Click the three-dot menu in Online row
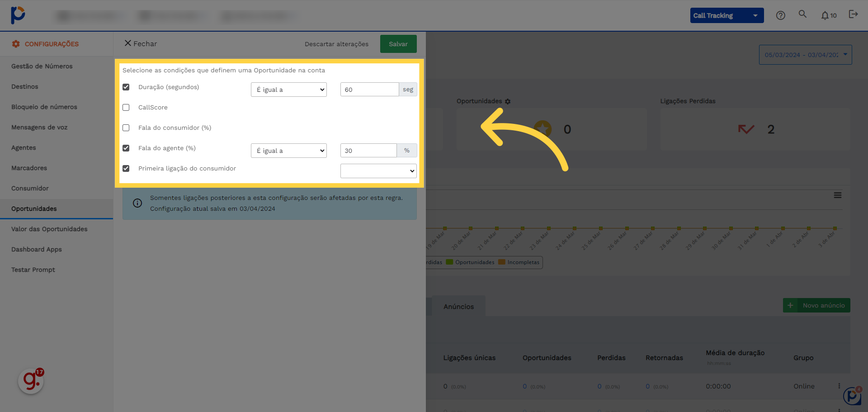Image resolution: width=868 pixels, height=412 pixels. [x=839, y=386]
